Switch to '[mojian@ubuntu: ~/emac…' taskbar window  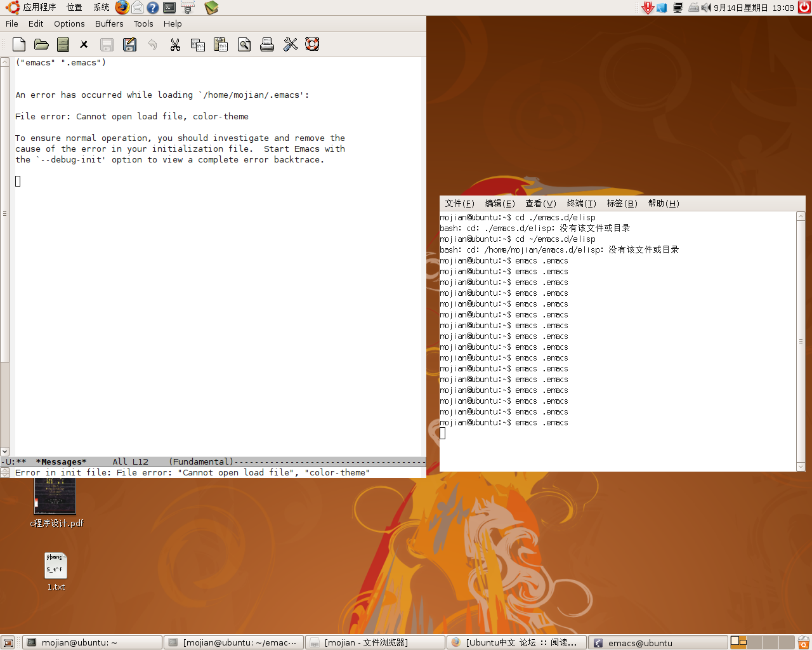pyautogui.click(x=233, y=642)
